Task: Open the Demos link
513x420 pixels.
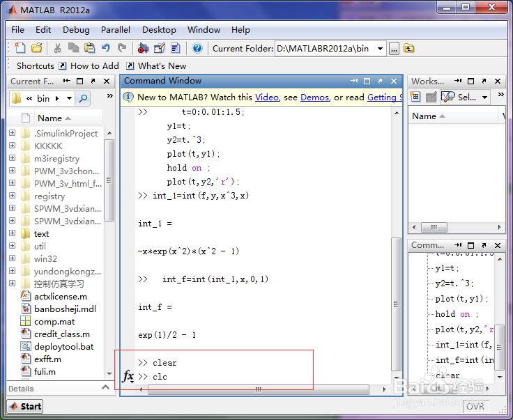Action: tap(315, 98)
